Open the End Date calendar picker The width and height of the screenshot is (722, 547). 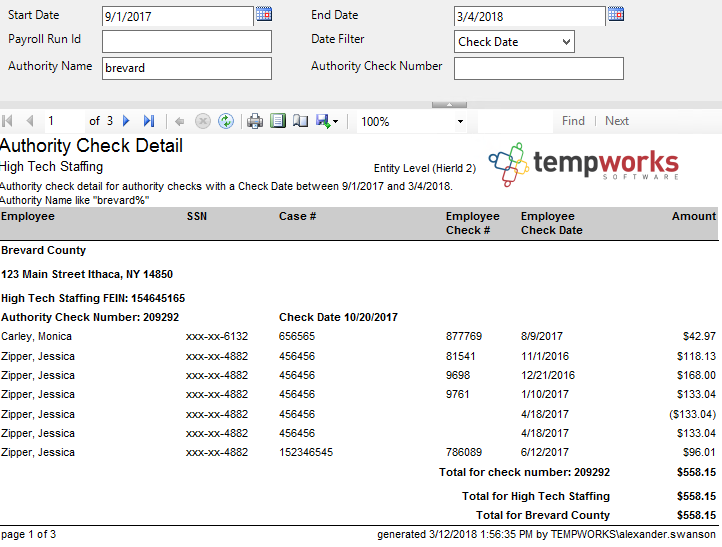[616, 14]
